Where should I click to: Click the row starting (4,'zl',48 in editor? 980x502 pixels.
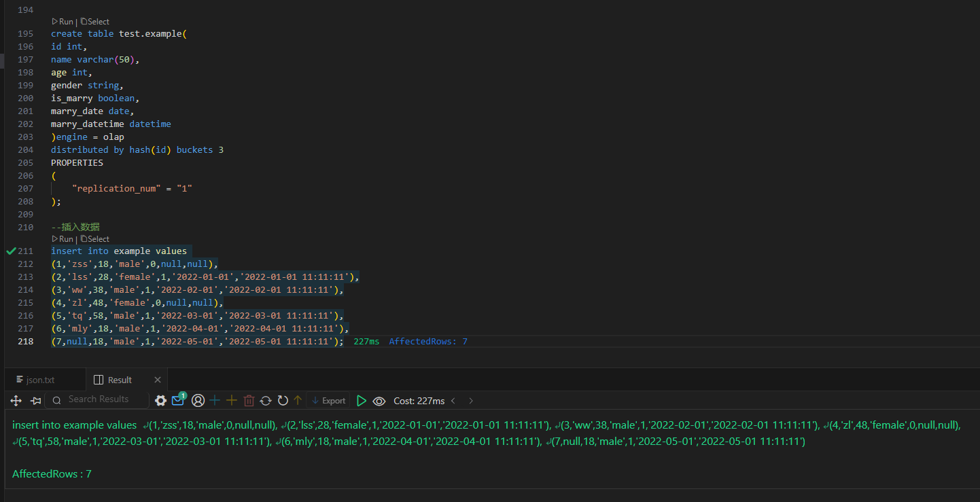coord(137,303)
